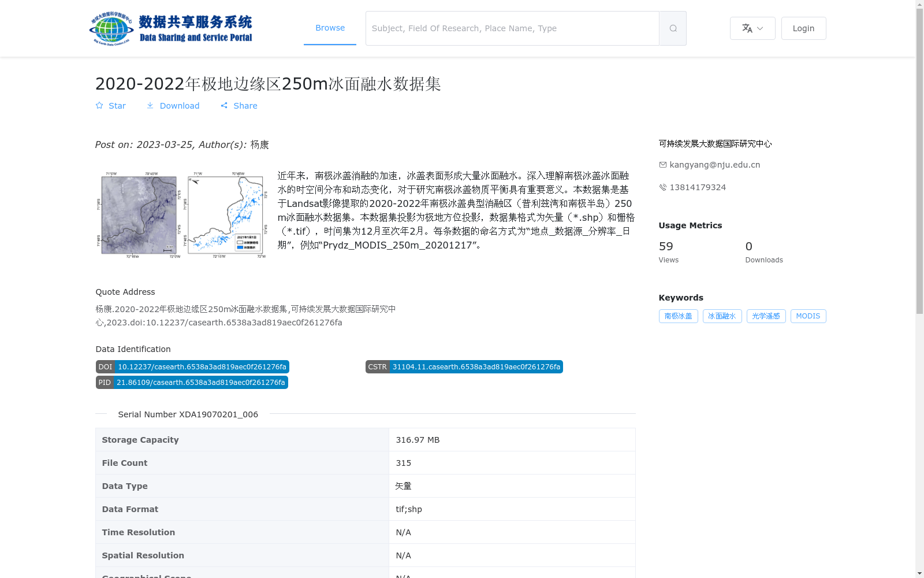Open the language translation dropdown
Screen dimensions: 924x578
pos(752,28)
